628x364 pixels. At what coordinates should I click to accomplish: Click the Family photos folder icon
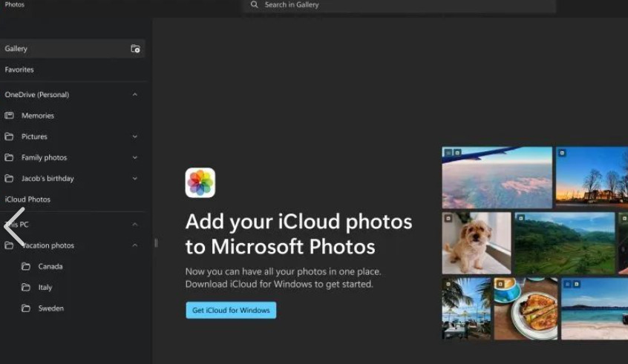pos(9,158)
